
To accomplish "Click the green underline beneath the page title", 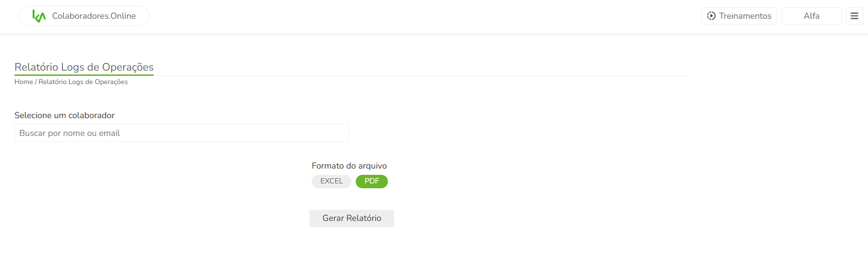I will [x=84, y=75].
